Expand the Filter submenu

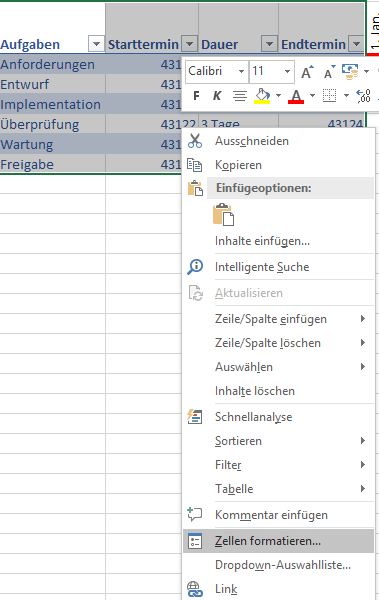coord(278,465)
